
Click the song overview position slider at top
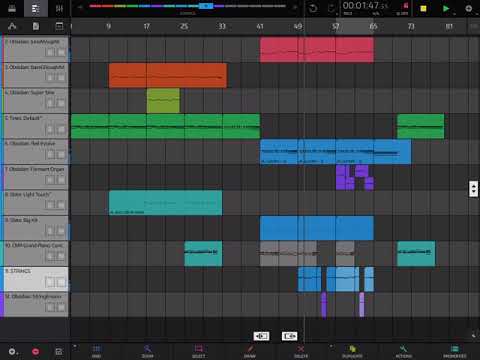click(206, 6)
